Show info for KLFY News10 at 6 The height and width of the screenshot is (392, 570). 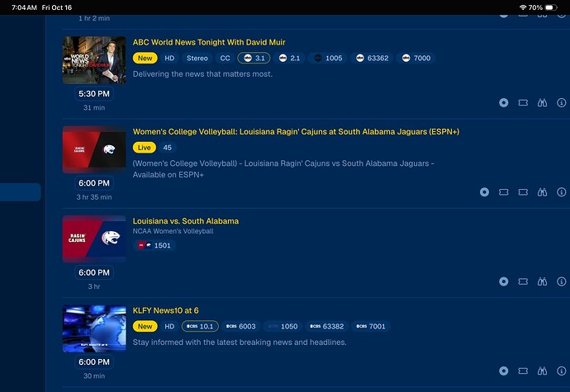click(x=561, y=371)
